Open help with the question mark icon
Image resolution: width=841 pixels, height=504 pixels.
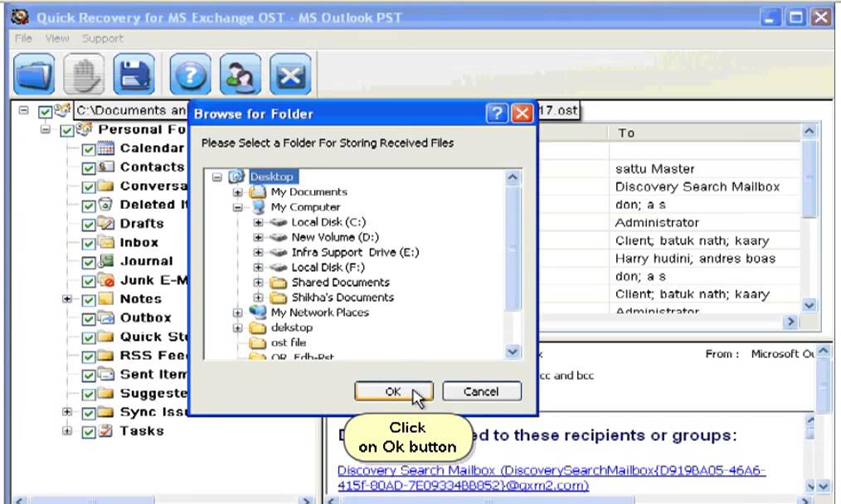coord(191,74)
